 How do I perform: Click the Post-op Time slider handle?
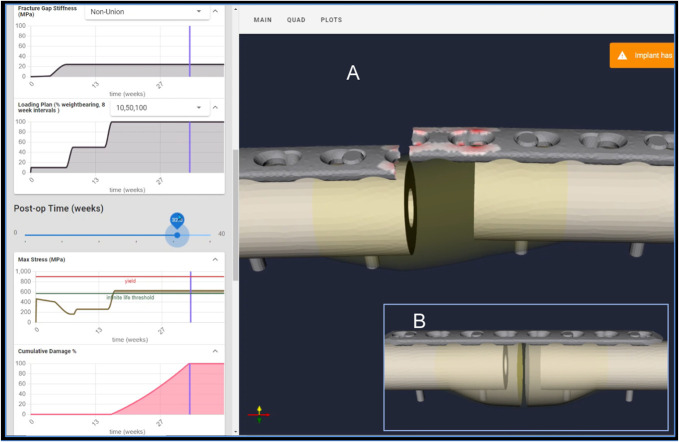click(x=177, y=235)
